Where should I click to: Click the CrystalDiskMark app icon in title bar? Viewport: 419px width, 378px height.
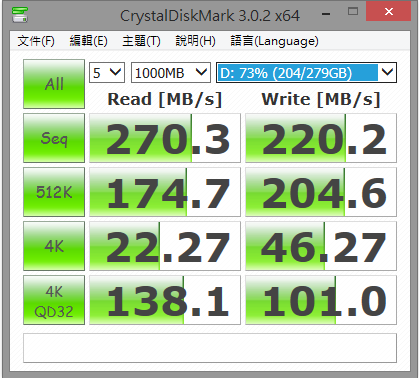20,14
